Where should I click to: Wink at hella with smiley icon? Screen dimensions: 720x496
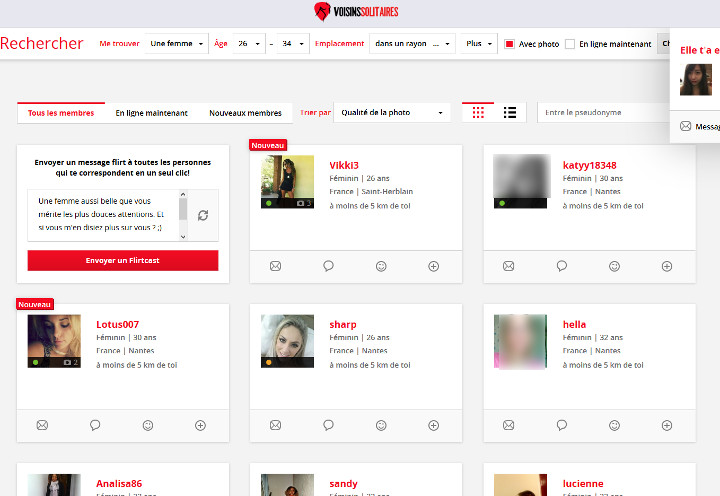(x=614, y=426)
